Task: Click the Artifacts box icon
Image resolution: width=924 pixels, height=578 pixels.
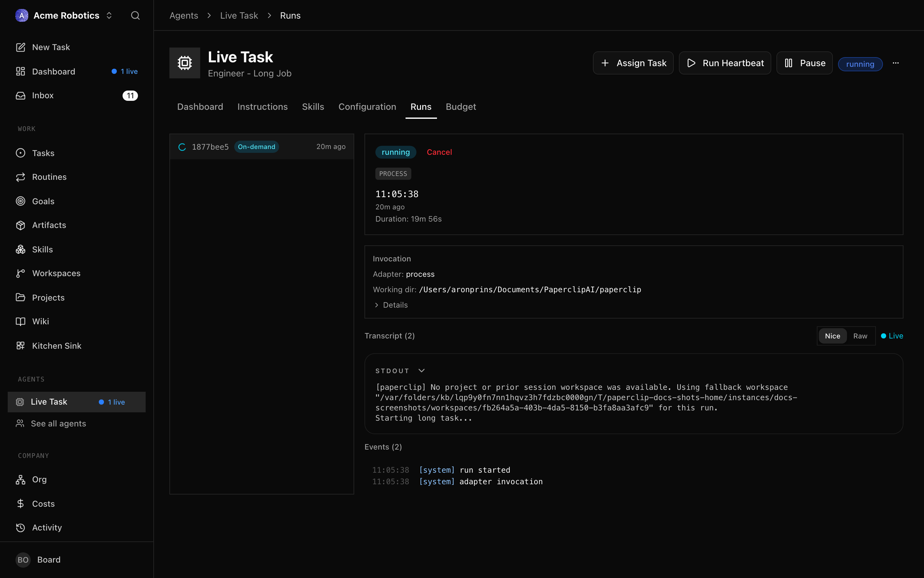Action: pos(21,225)
